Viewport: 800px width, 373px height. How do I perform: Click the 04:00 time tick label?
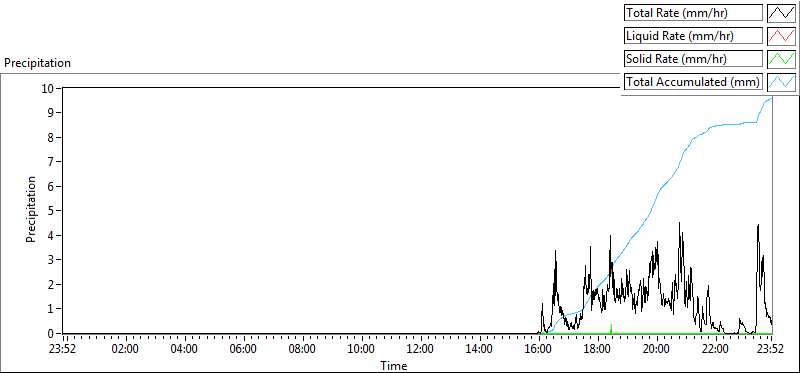click(x=184, y=350)
